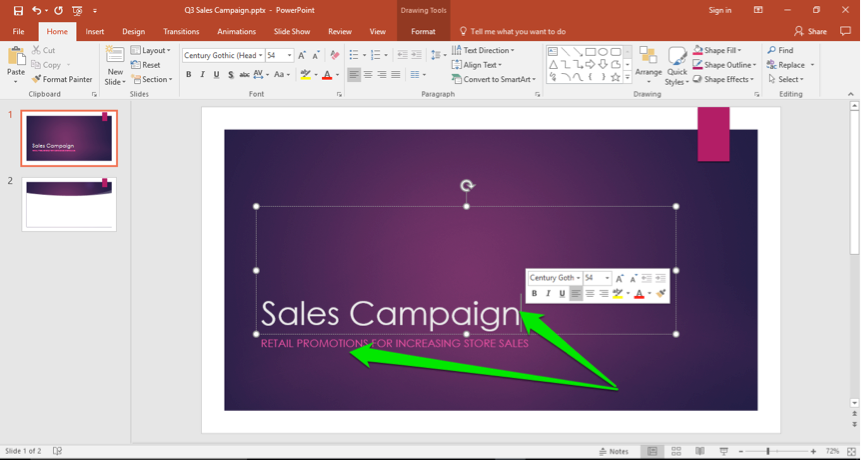Click the Replace button
Image resolution: width=861 pixels, height=460 pixels.
click(x=786, y=65)
